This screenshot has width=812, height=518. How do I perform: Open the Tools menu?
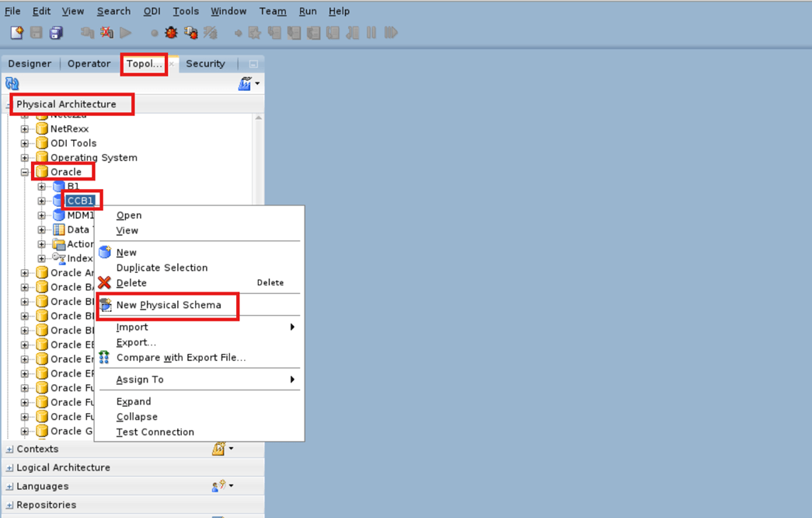pyautogui.click(x=185, y=11)
